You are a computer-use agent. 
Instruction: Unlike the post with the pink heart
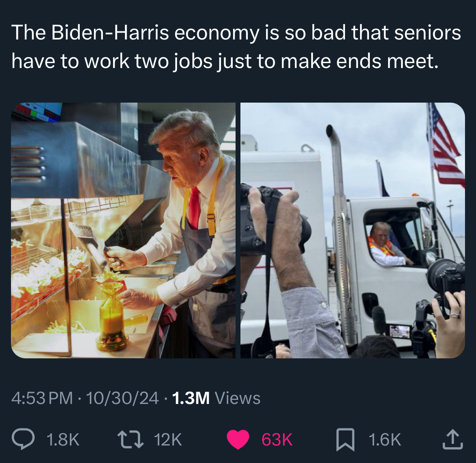238,439
